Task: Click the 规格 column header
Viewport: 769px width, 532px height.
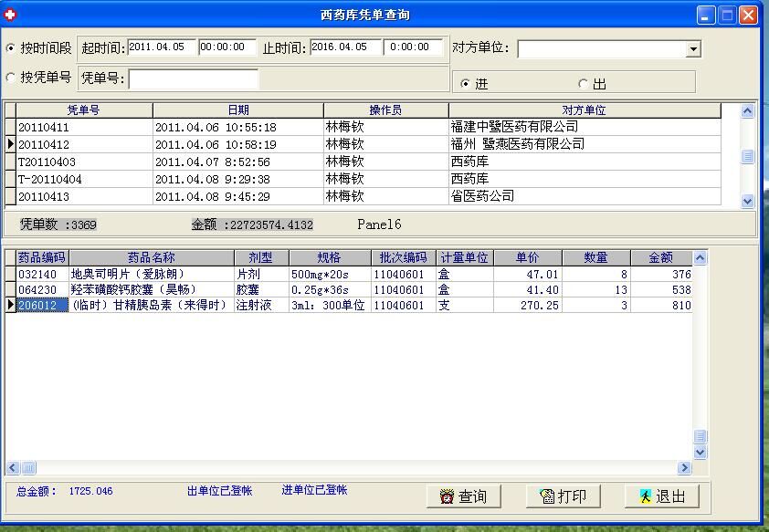Action: click(x=330, y=257)
